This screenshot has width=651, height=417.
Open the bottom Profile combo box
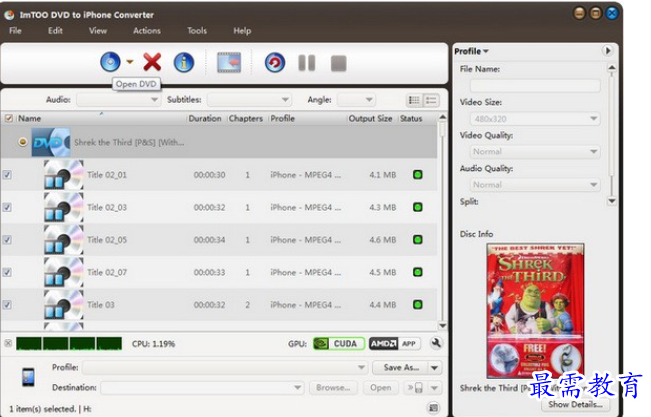225,367
